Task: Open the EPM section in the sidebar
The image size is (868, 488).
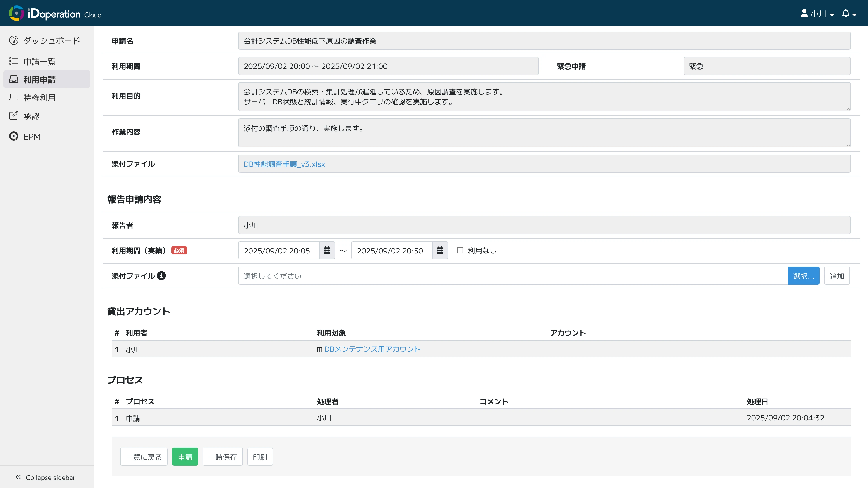Action: point(32,136)
